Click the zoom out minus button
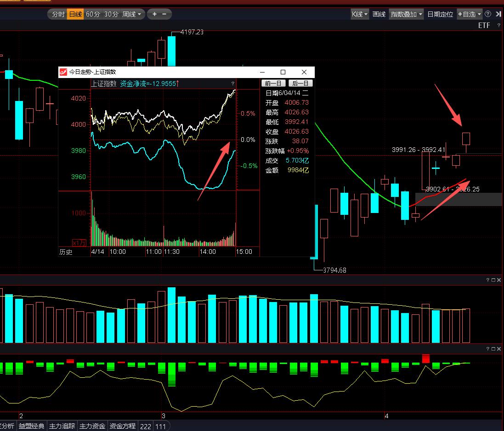The image size is (504, 431). tap(164, 14)
